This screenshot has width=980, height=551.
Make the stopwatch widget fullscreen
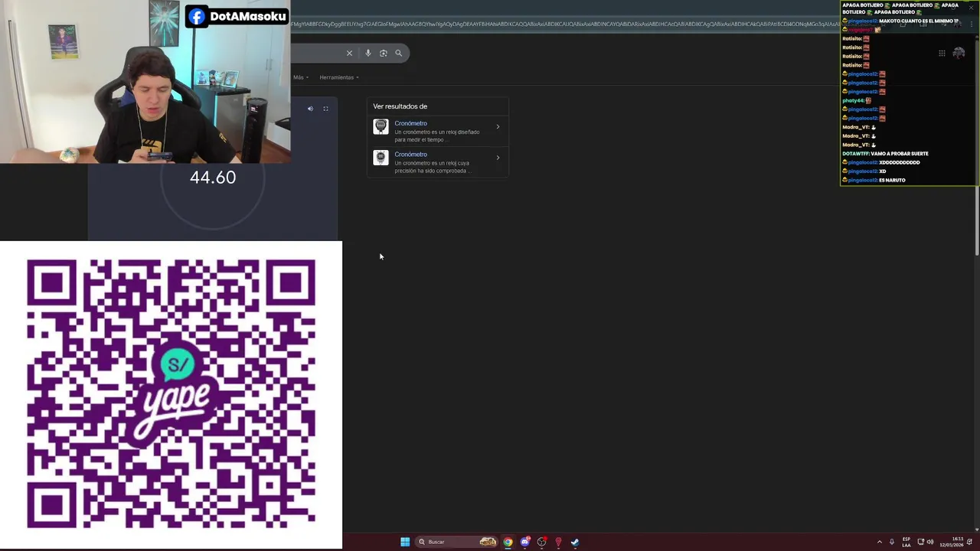[x=325, y=109]
